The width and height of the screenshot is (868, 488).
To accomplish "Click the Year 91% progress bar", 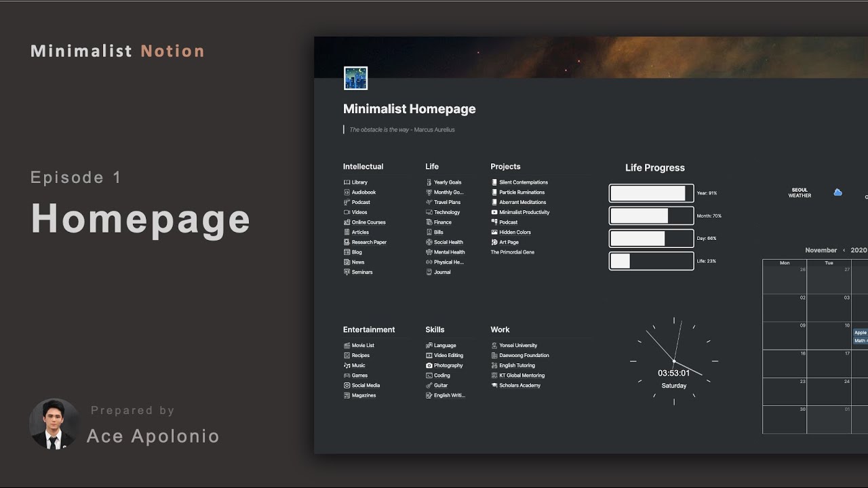I will tap(651, 193).
